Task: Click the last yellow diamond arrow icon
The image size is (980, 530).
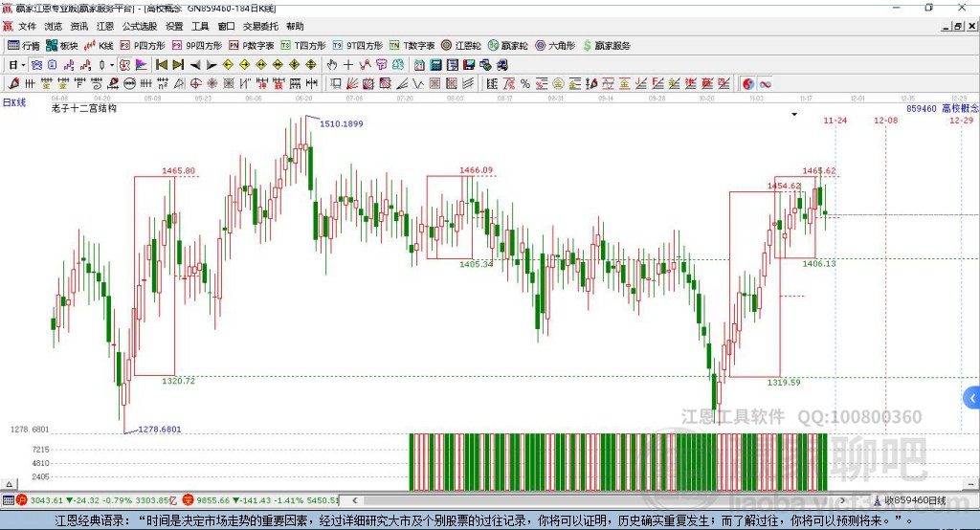Action: (311, 65)
